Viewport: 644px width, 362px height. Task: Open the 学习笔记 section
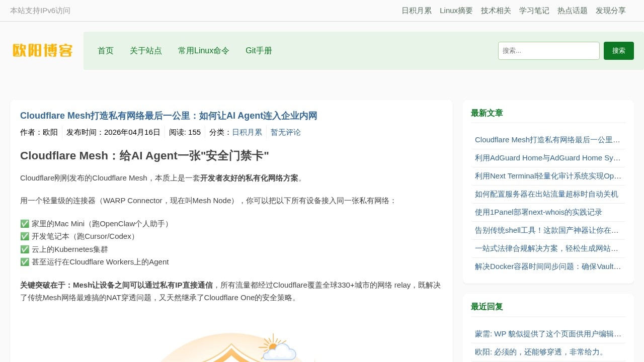[534, 10]
